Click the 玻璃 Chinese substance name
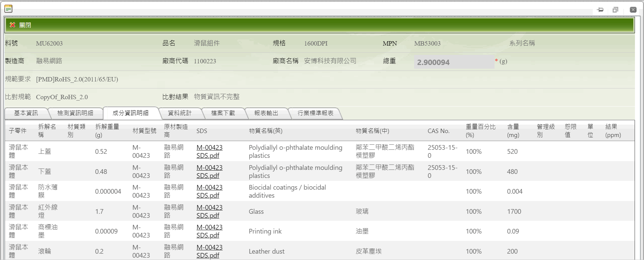Viewport: 644px width, 260px height. 362,211
